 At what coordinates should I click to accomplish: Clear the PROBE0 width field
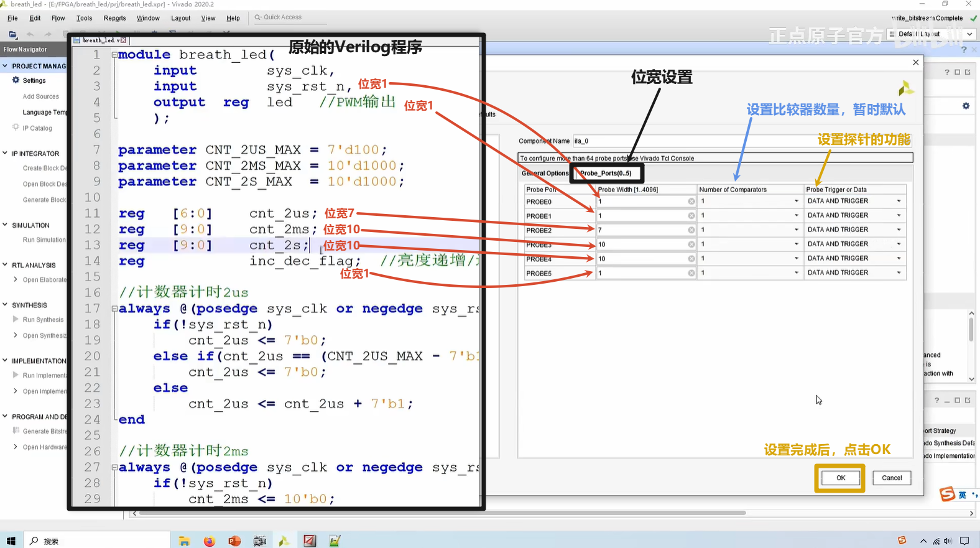691,202
